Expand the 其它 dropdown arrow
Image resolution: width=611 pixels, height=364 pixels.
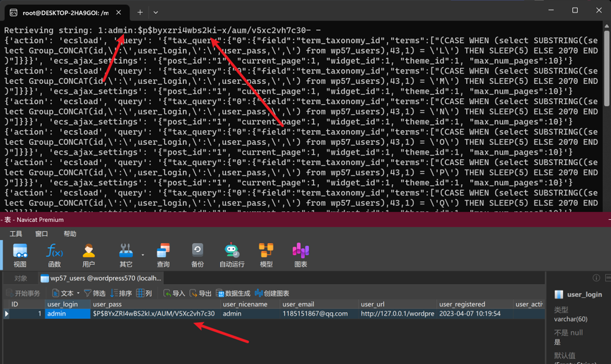pos(142,255)
